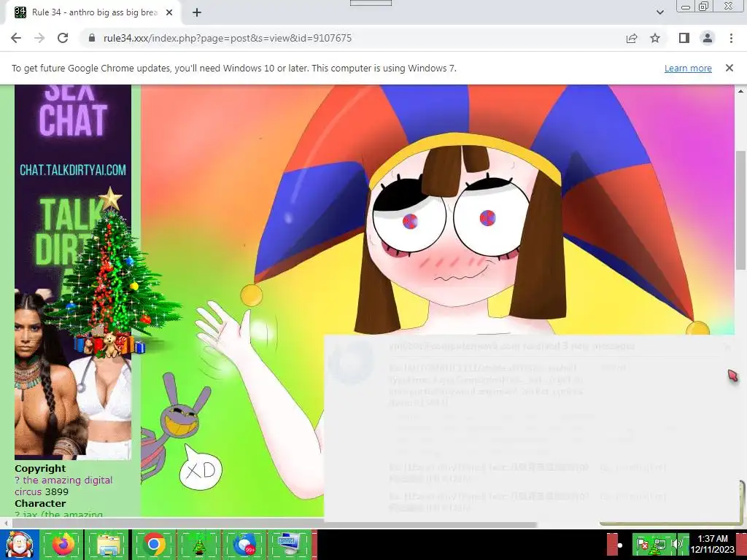Click the address bar URL
The width and height of the screenshot is (747, 560).
pos(228,38)
